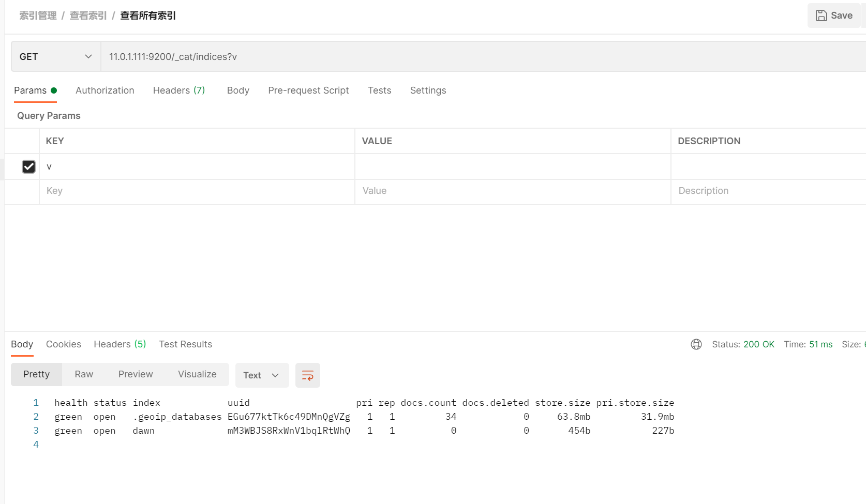Open the Test Results tab
Viewport: 866px width, 504px height.
tap(185, 344)
